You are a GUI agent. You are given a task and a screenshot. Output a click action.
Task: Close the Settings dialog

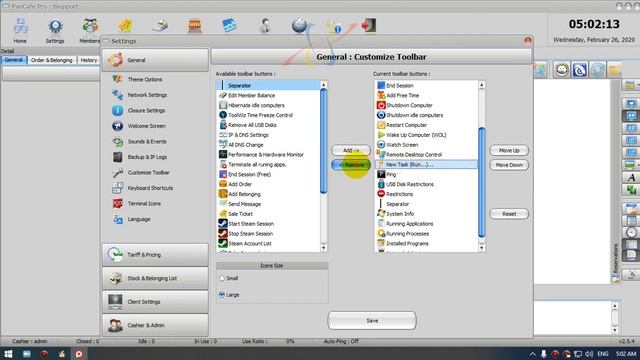pos(528,40)
